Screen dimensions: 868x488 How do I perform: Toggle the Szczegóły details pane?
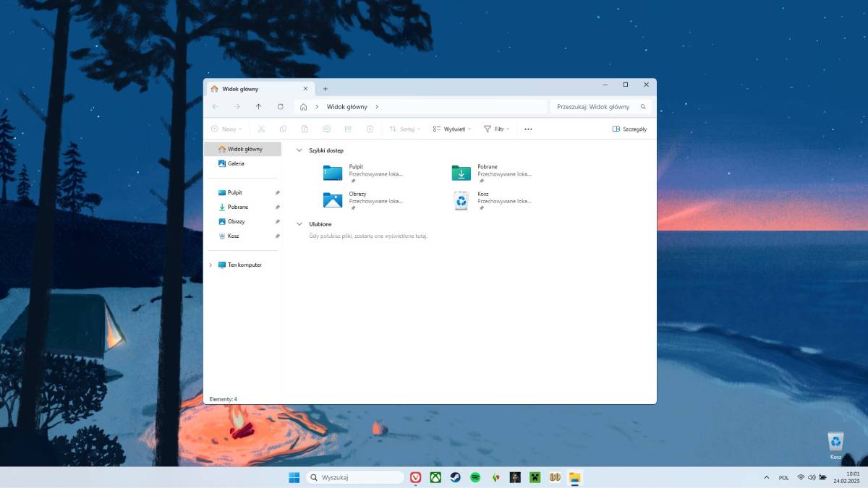[x=629, y=129]
